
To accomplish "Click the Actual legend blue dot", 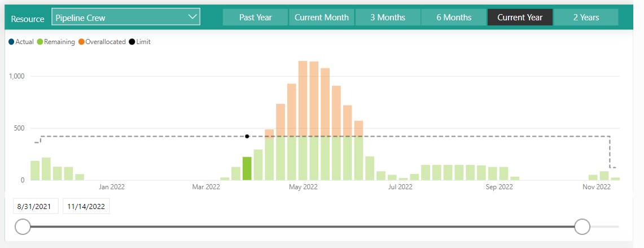I will click(x=11, y=42).
